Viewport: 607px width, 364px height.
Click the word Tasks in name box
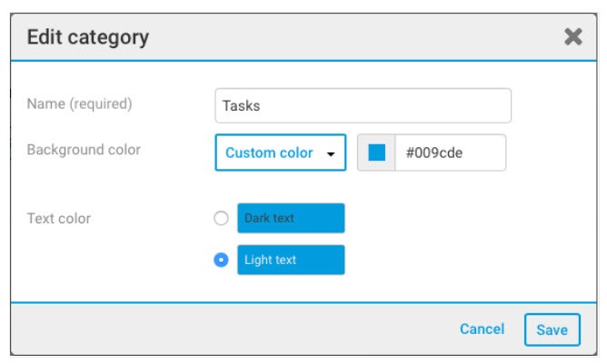(241, 105)
